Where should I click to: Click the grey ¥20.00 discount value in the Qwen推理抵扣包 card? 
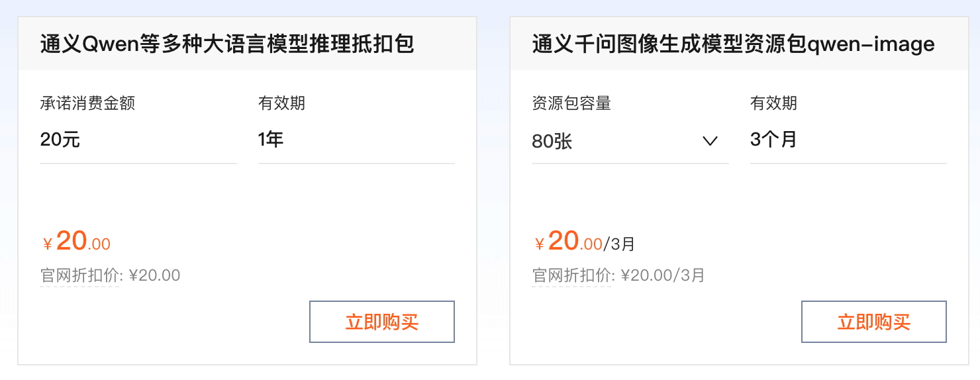point(154,275)
